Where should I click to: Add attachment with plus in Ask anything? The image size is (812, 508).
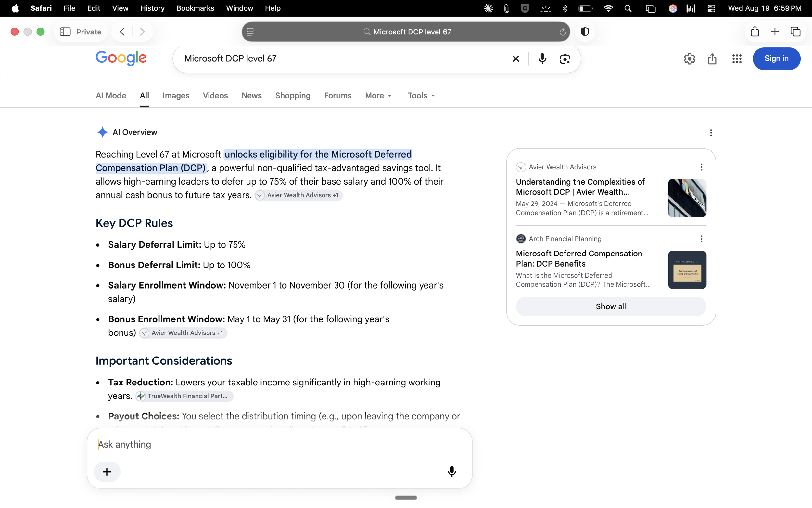tap(107, 471)
